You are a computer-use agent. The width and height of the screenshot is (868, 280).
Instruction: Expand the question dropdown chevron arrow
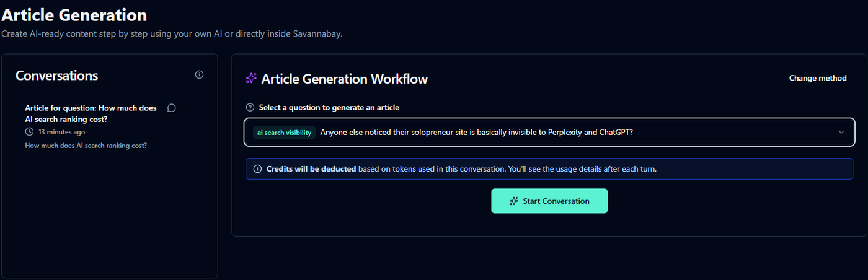(841, 132)
